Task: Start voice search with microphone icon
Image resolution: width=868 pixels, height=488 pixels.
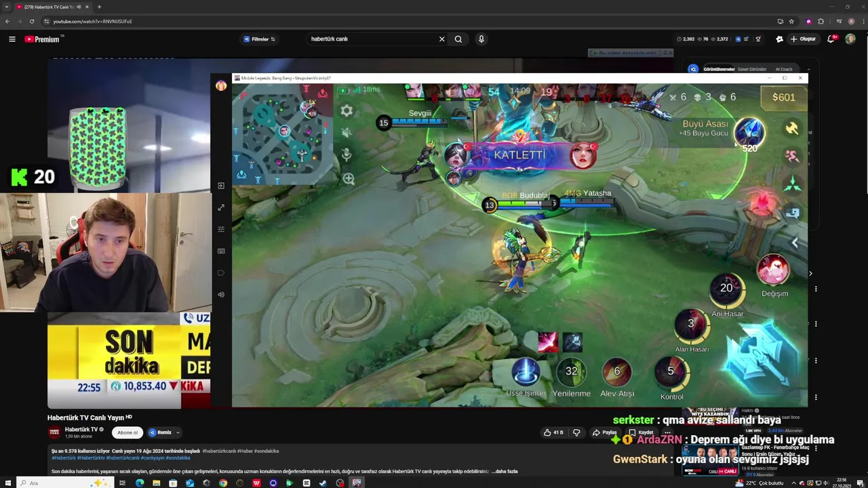Action: (481, 39)
